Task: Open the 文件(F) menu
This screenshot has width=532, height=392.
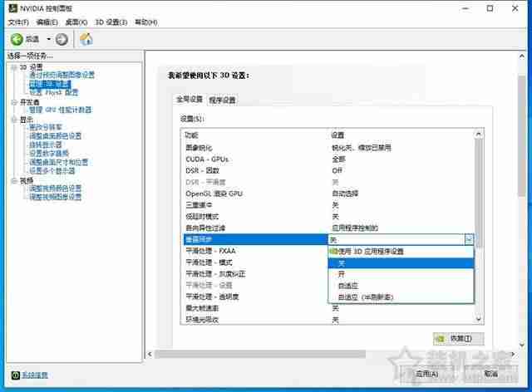Action: coord(18,22)
